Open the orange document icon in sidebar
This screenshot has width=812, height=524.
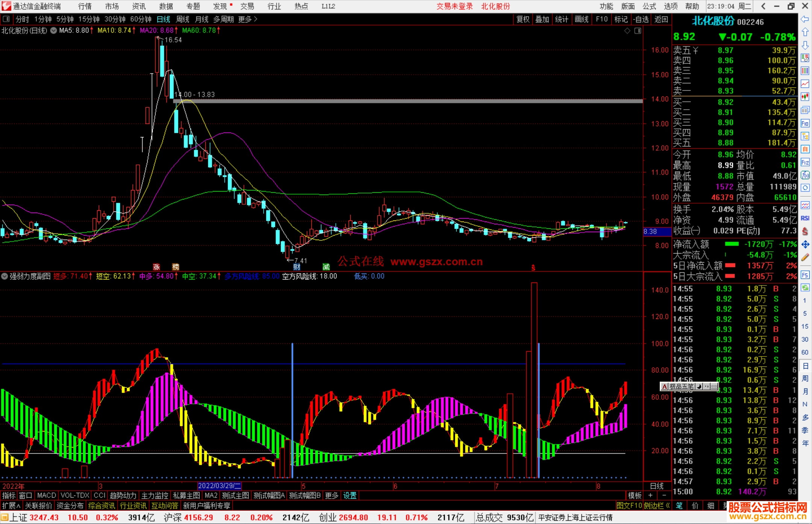coord(805,149)
